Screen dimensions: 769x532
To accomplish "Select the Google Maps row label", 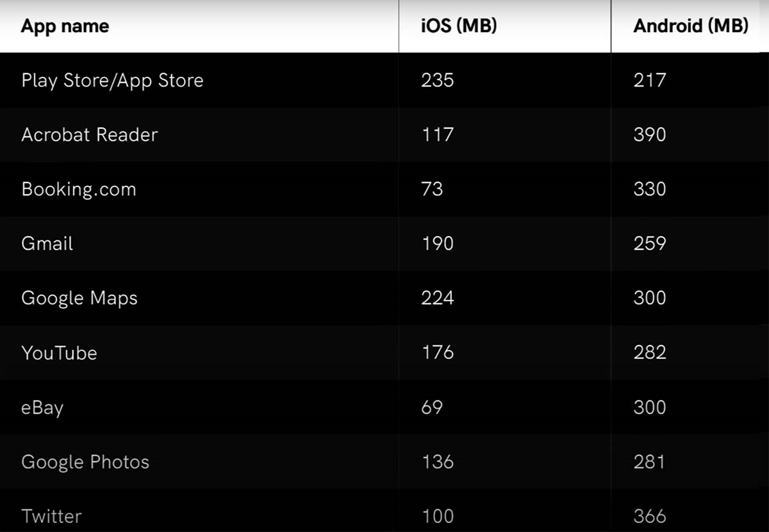I will point(79,299).
